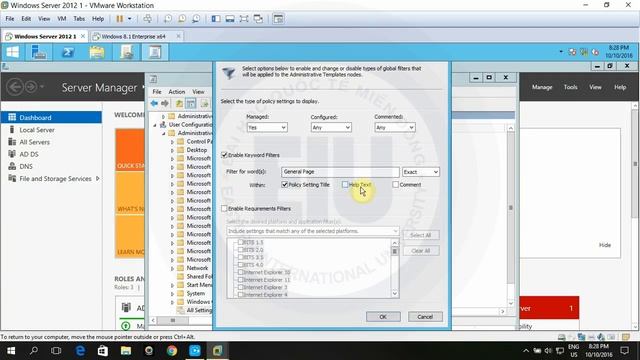Screen dimensions: 640x360
Task: Collapse the User Configuration tree node
Action: pos(155,125)
